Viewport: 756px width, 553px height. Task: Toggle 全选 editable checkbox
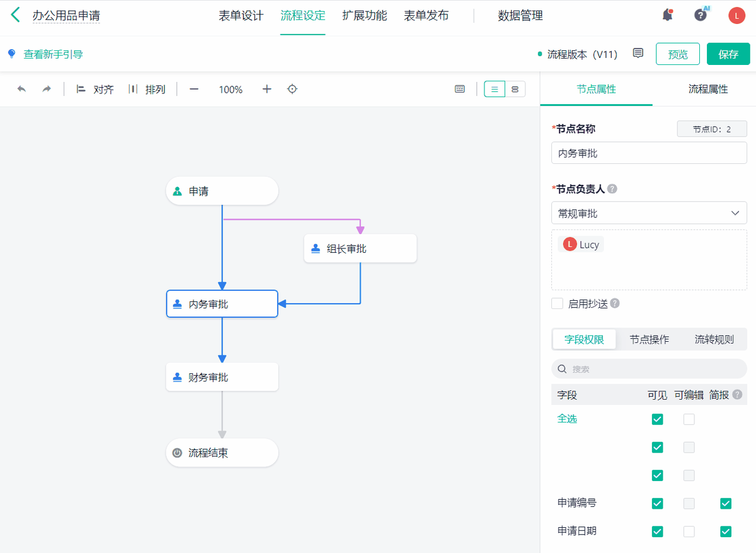tap(689, 419)
